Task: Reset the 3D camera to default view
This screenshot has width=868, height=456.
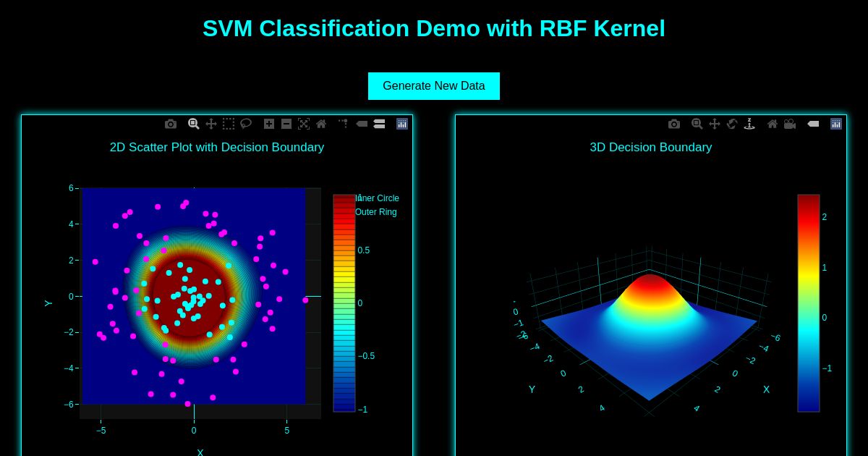Action: pos(772,124)
